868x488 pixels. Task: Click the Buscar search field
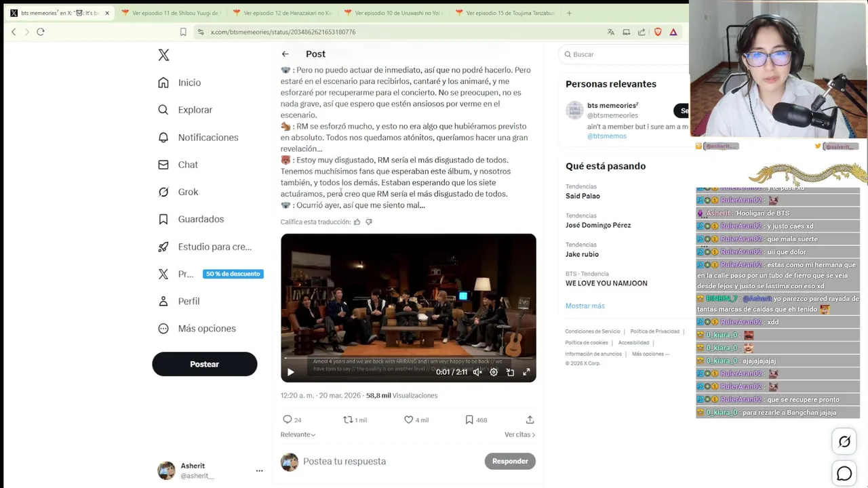(624, 54)
